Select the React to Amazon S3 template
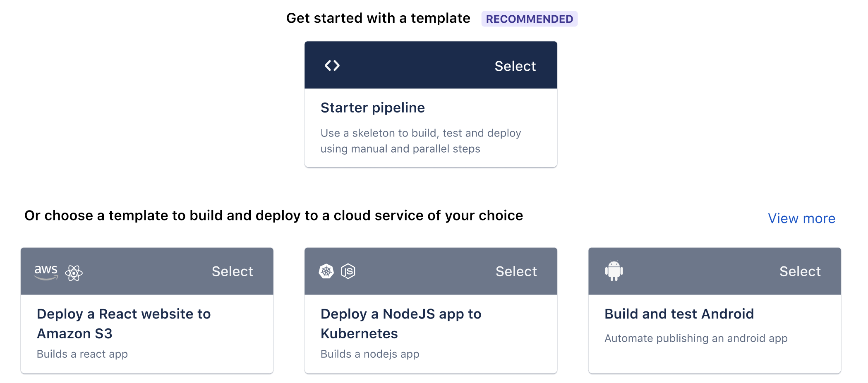Viewport: 868px width, 383px height. 232,271
